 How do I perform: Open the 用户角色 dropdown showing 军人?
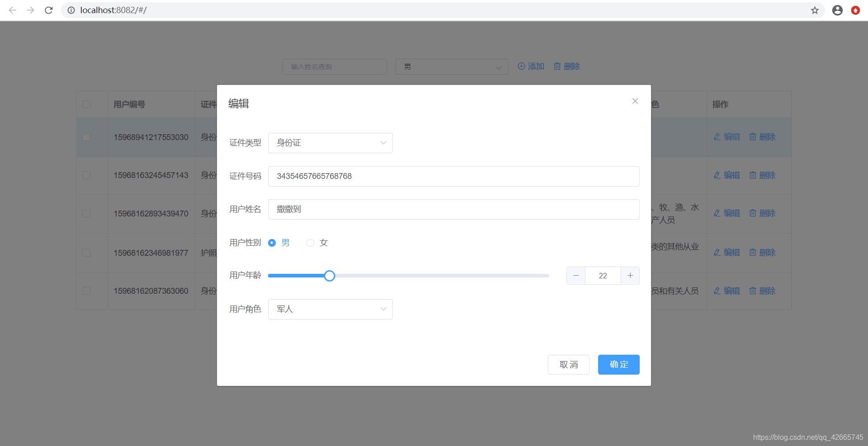[x=330, y=309]
